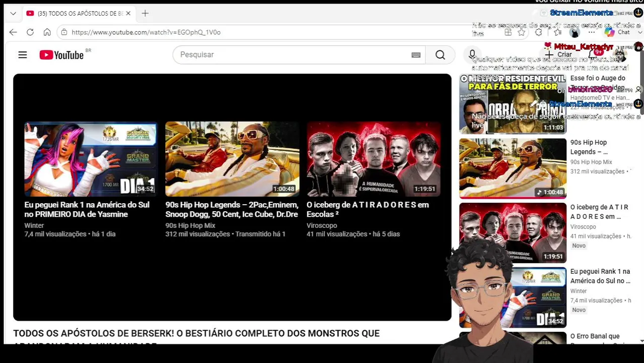
Task: Open YouTube notifications bell
Action: point(594,54)
